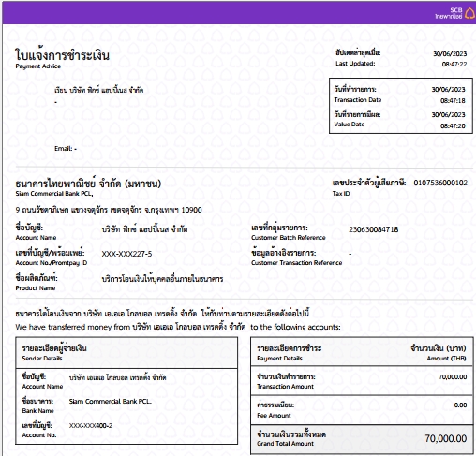Select the sender account number XXX-XXX400-2
The height and width of the screenshot is (456, 476).
[91, 425]
